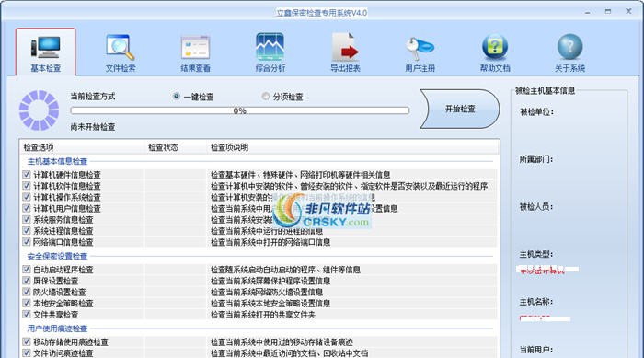
Task: Toggle 文件访问痕迹检查 checkbox
Action: click(x=27, y=353)
